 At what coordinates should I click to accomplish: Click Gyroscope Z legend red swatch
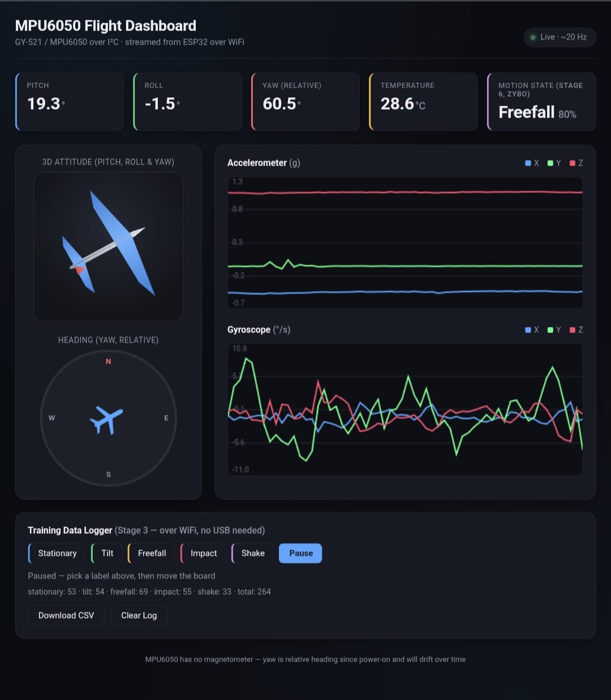[x=573, y=330]
